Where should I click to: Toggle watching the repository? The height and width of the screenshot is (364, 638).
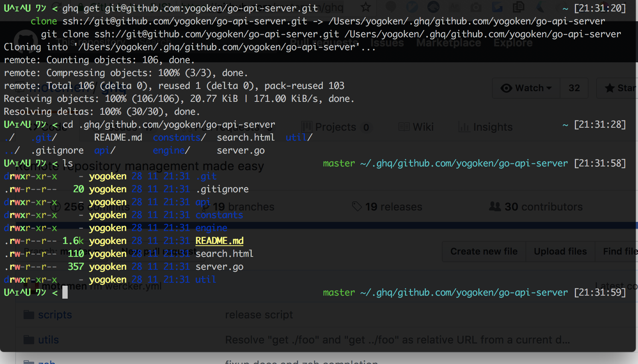(527, 88)
